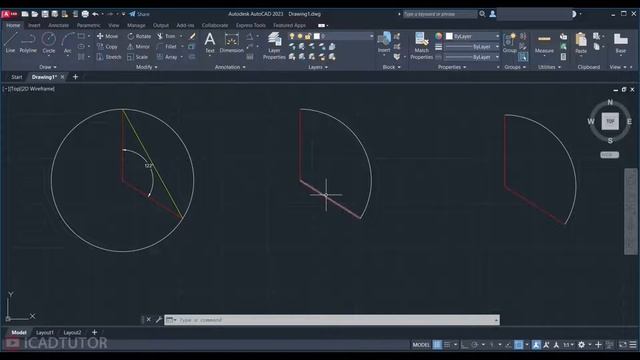Click the Erase pencil icon in Modify
The image size is (640, 360).
click(192, 36)
